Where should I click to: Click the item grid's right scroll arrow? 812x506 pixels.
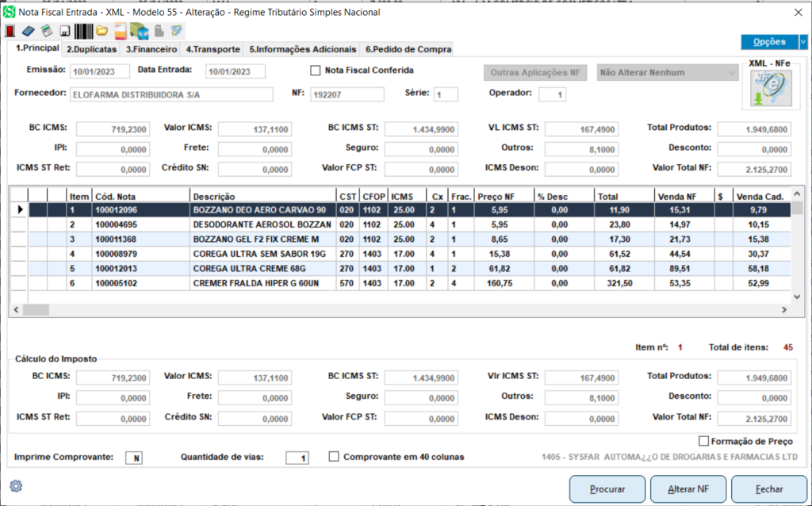click(785, 309)
